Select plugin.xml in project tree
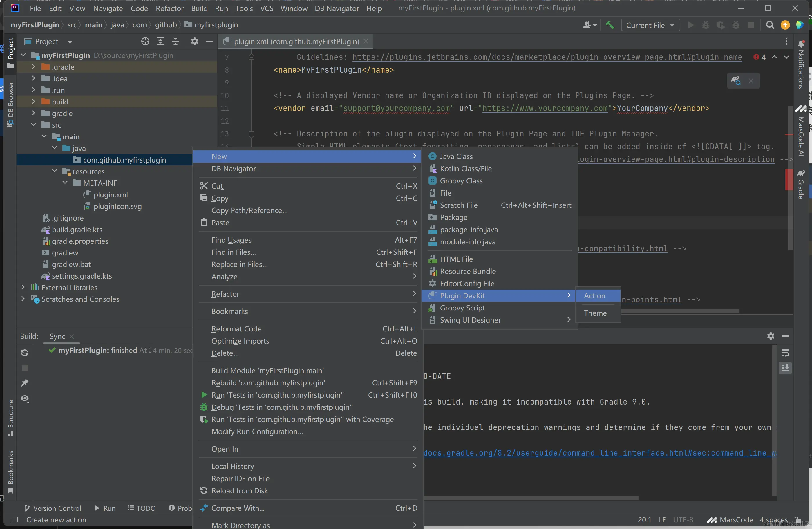812x529 pixels. (111, 194)
